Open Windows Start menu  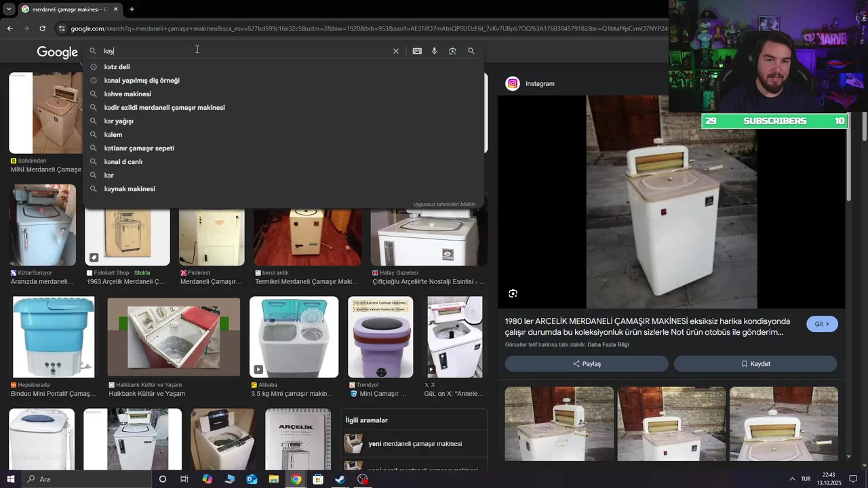tap(10, 479)
